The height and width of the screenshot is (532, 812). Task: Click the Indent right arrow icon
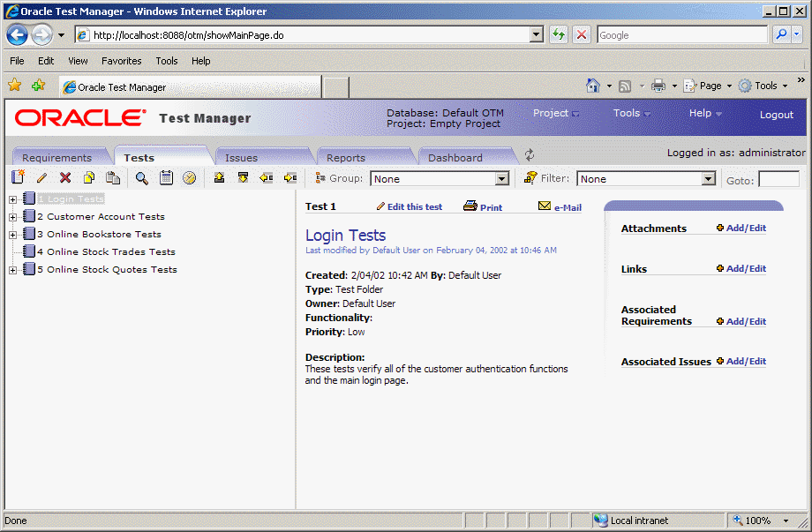coord(290,178)
